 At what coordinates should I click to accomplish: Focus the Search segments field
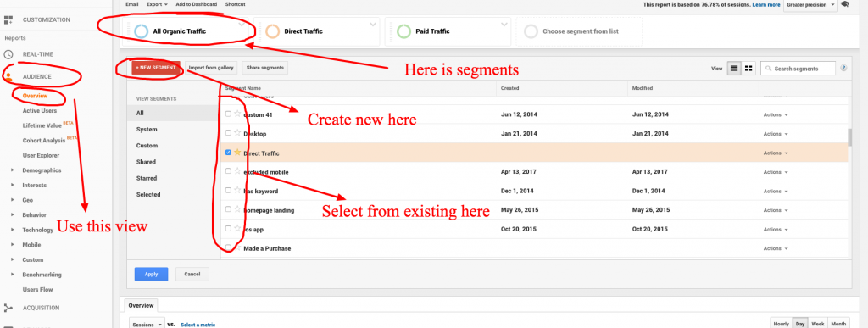[798, 68]
